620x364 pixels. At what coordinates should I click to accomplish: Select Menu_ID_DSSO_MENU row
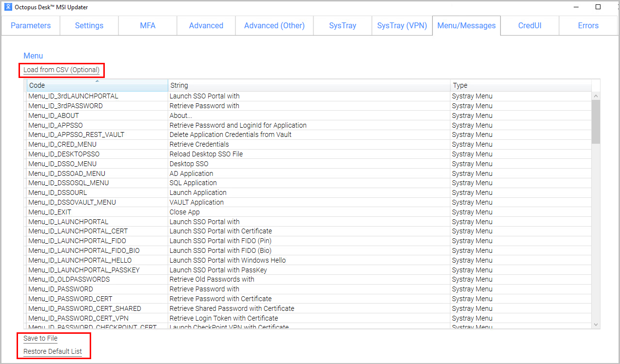click(x=309, y=164)
